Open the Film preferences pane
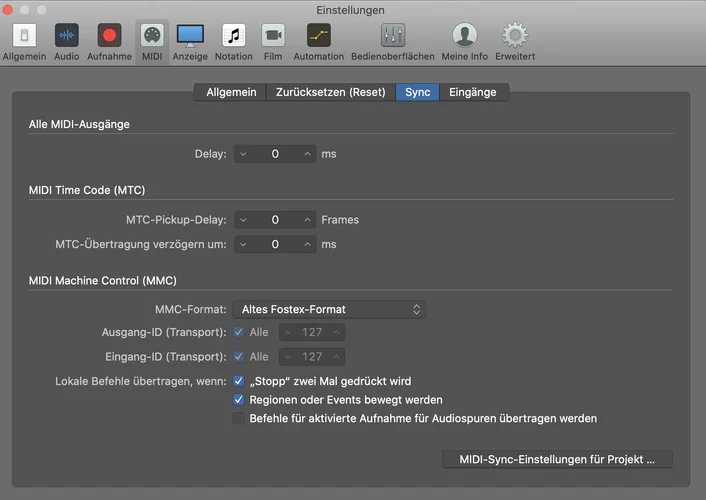Screen dimensions: 706x500 point(273,36)
